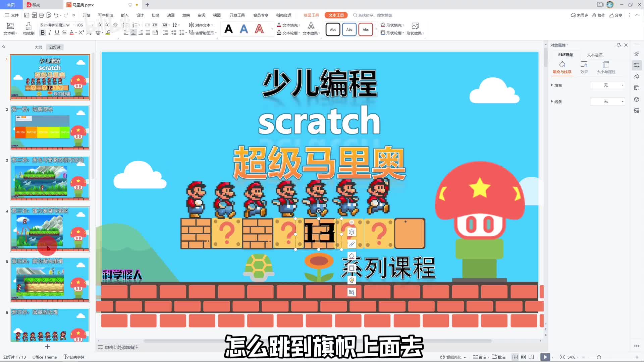Open the 文本效果 menu
644x362 pixels.
[x=311, y=29]
